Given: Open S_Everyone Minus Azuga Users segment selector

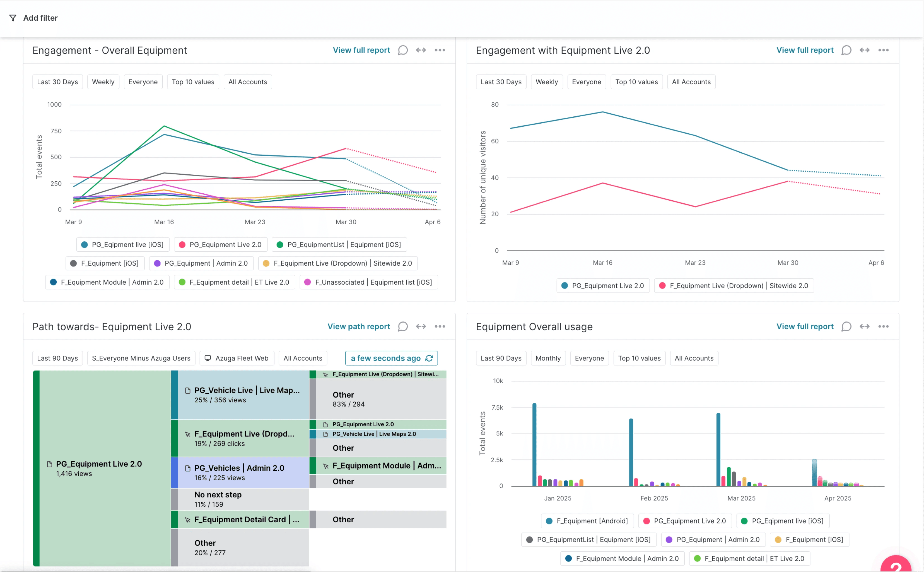Looking at the screenshot, I should click(x=141, y=358).
